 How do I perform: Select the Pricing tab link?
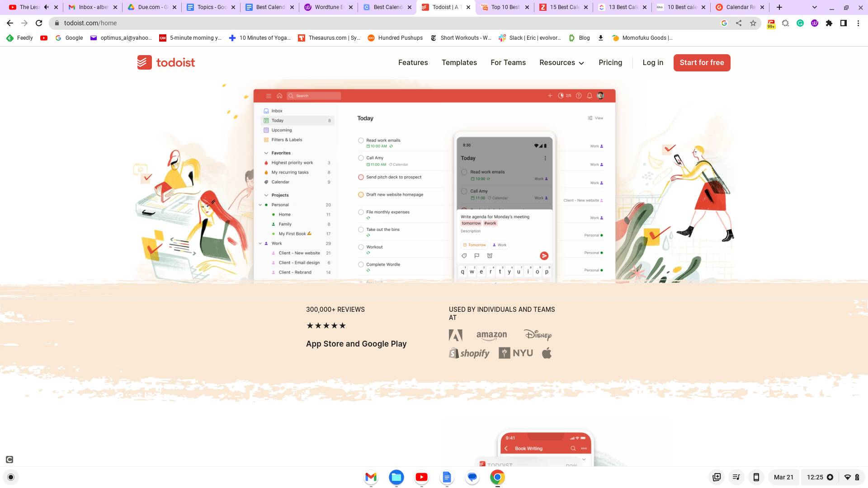click(x=610, y=62)
